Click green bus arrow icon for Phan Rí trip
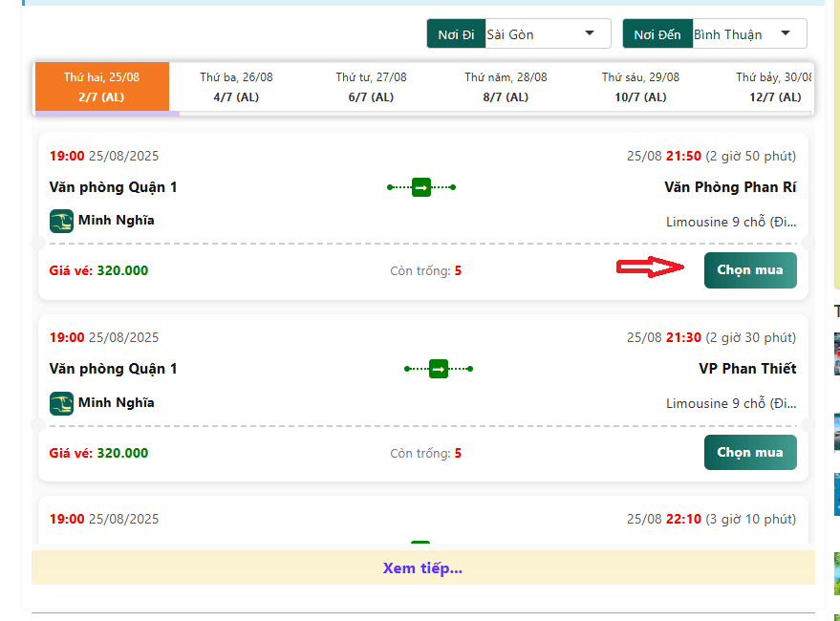The image size is (840, 621). (x=421, y=187)
